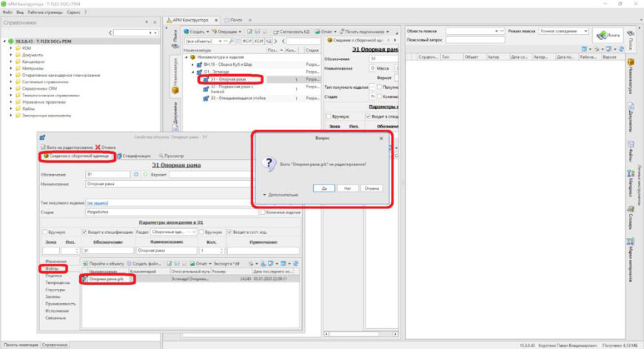Click the refresh icon in files toolbar

[x=295, y=264]
